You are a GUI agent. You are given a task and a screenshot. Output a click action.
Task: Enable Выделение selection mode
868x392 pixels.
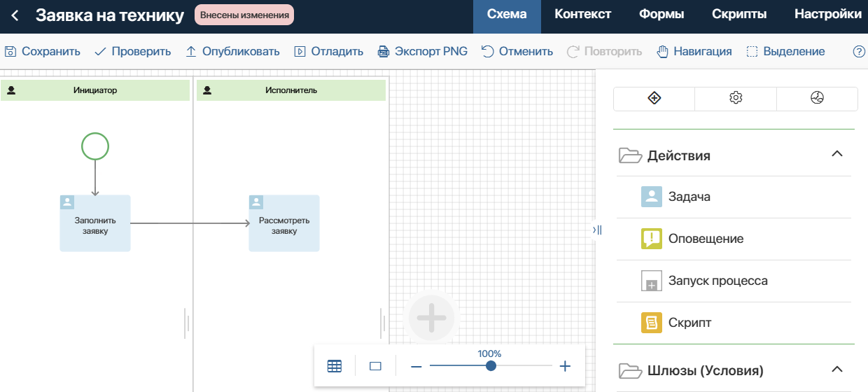(785, 51)
